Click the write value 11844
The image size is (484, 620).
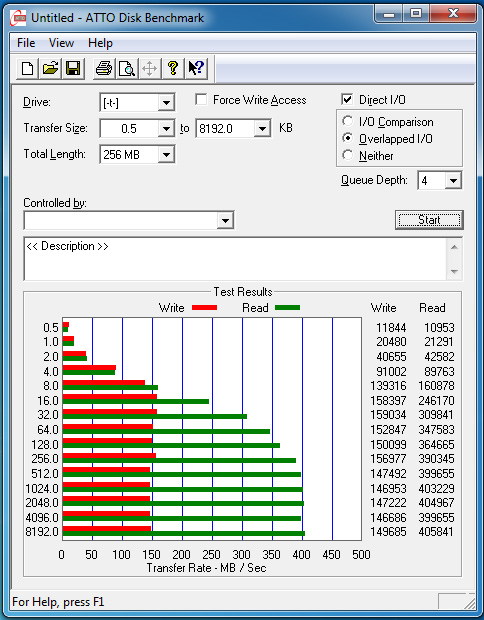click(x=391, y=328)
